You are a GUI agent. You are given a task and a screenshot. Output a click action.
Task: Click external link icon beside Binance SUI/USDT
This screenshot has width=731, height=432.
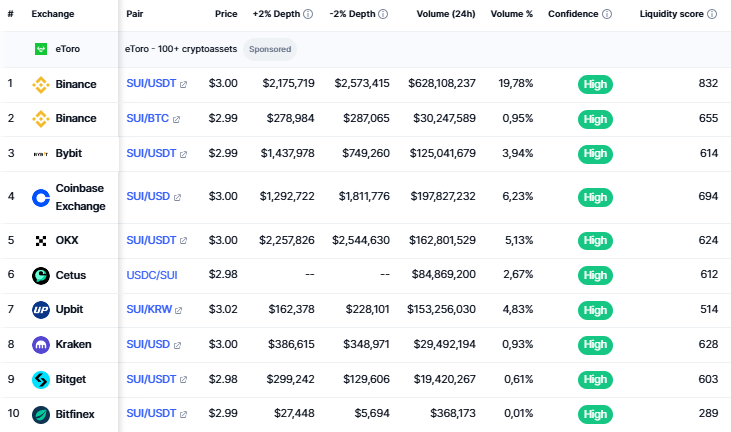(x=183, y=84)
